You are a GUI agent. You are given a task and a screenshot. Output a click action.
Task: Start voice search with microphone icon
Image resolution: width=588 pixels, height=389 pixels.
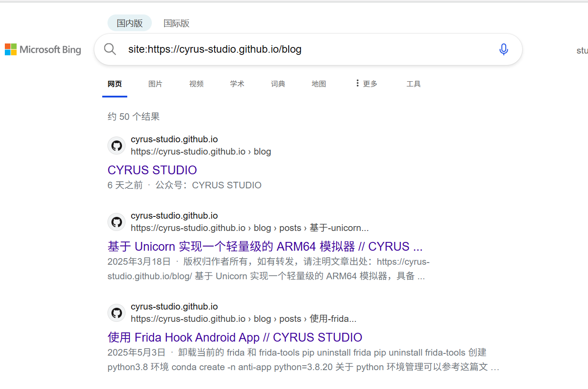coord(504,49)
